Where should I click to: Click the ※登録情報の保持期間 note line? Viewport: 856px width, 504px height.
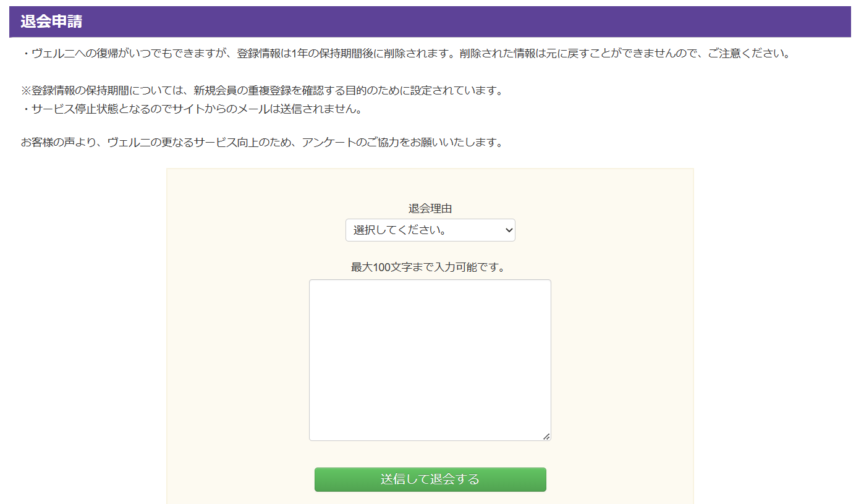262,91
